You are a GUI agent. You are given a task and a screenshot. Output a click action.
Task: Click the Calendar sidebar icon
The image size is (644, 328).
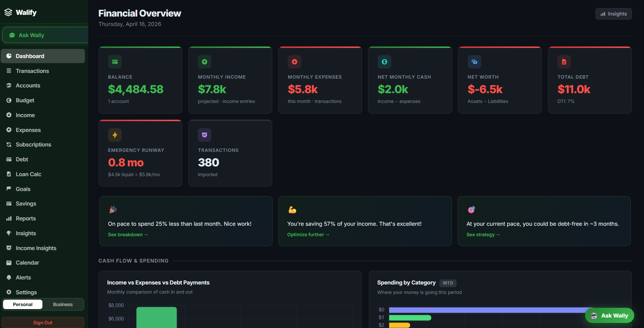point(9,263)
